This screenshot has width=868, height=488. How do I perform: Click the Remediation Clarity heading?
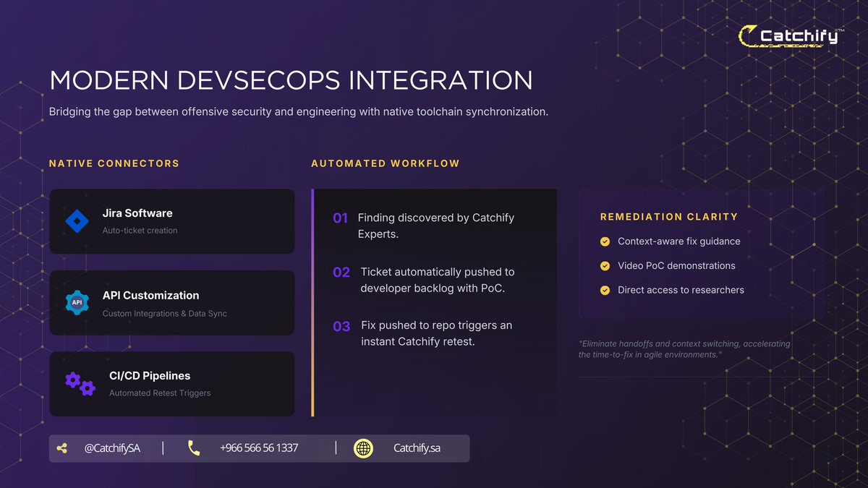669,216
